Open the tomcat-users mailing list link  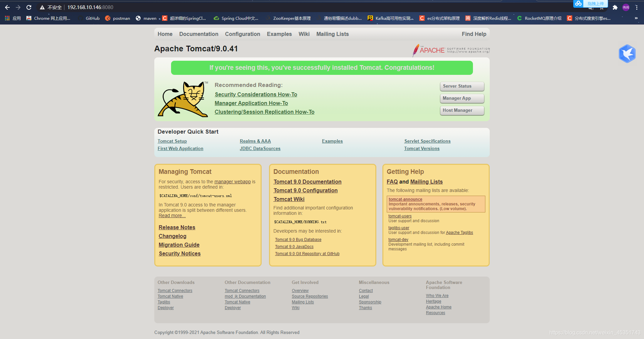(x=400, y=216)
